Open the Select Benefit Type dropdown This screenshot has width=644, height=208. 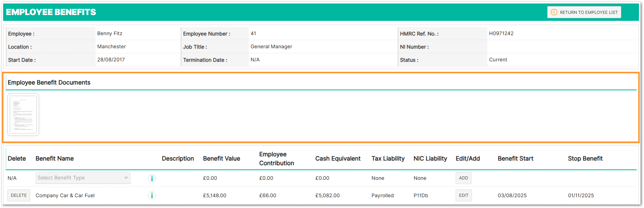click(83, 178)
